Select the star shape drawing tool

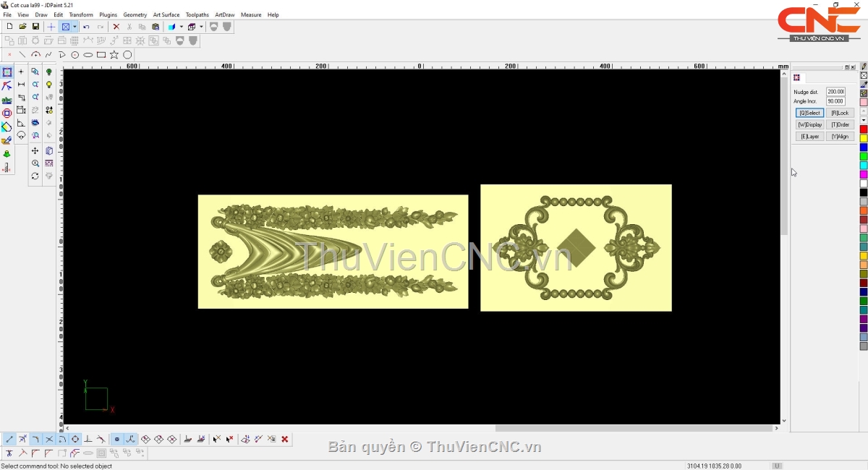[114, 55]
